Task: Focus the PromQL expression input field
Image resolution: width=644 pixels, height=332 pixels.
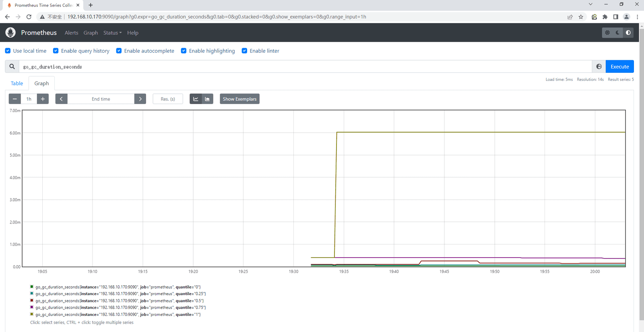Action: (x=305, y=67)
